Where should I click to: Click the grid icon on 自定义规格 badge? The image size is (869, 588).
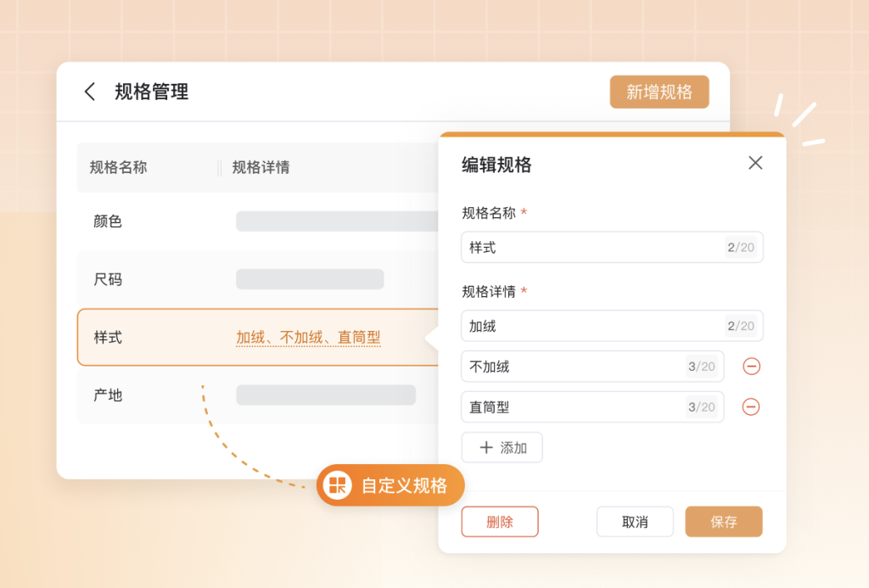338,485
